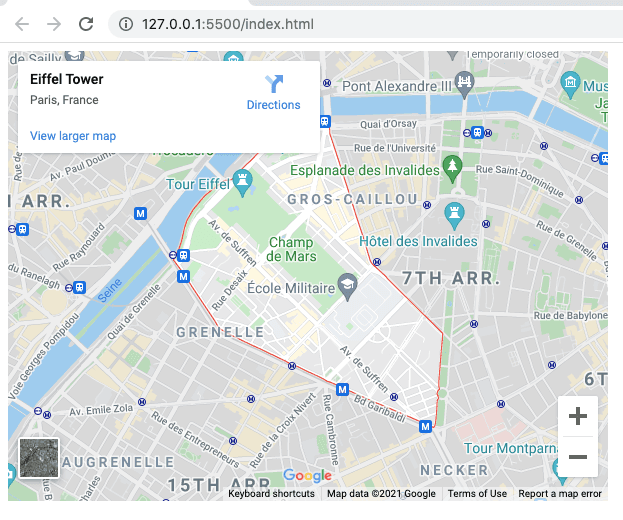This screenshot has height=520, width=623.
Task: Click the Tour Eiffel landmark marker
Action: pos(242,180)
